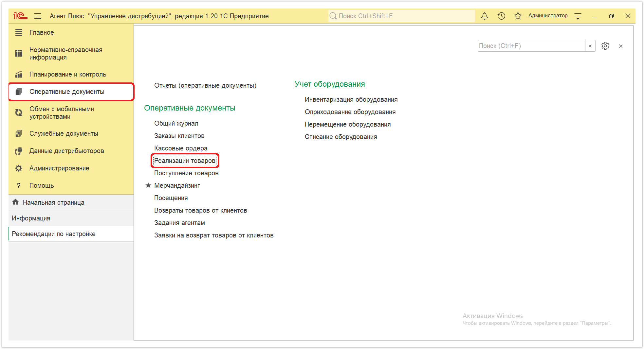Screen dimensions: 644x349
Task: Open Поступление товаров
Action: tap(186, 173)
